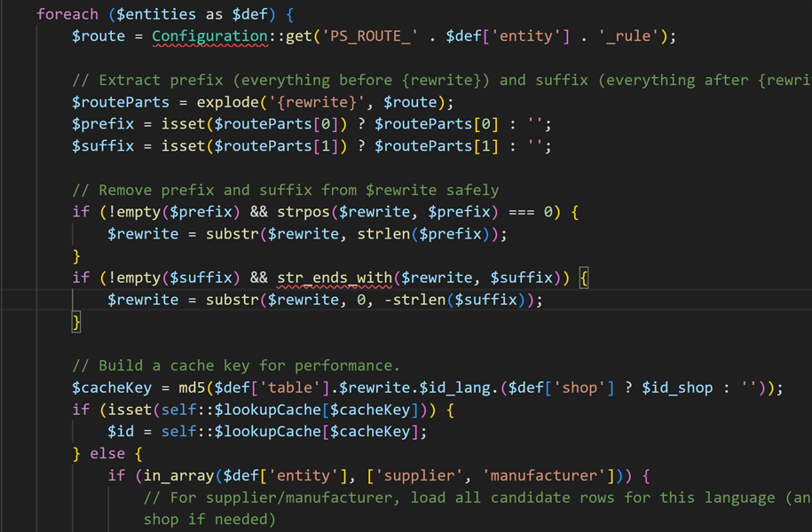Select the 'PS_ROUTE_' string literal
812x532 pixels.
[x=370, y=36]
